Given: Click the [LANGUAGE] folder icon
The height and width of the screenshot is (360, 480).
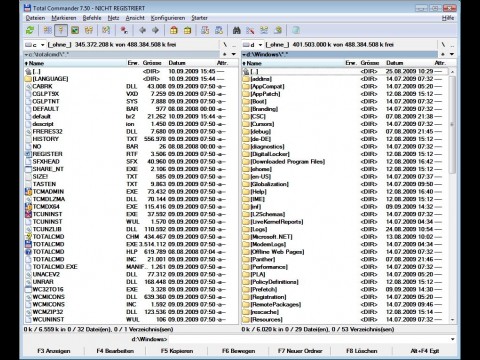Looking at the screenshot, I should (28, 79).
